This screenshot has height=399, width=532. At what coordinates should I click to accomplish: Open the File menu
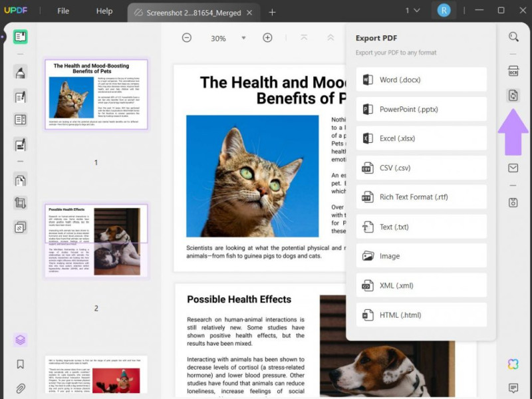tap(63, 11)
